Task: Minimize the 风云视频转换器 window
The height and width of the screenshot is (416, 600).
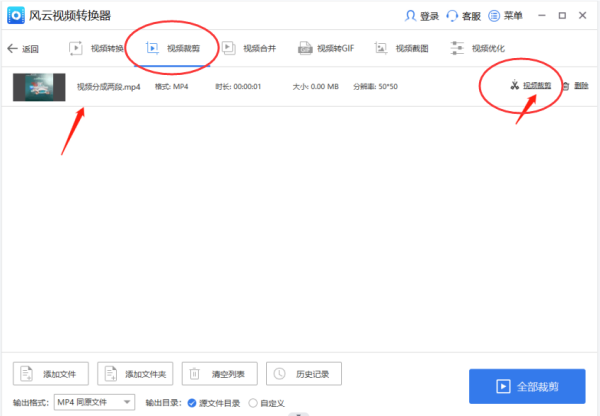Action: (542, 15)
